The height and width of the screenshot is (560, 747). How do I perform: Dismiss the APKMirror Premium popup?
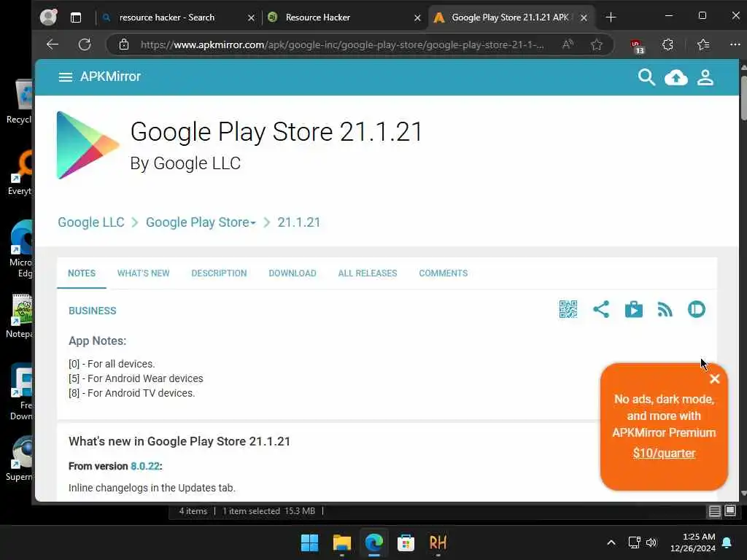714,379
